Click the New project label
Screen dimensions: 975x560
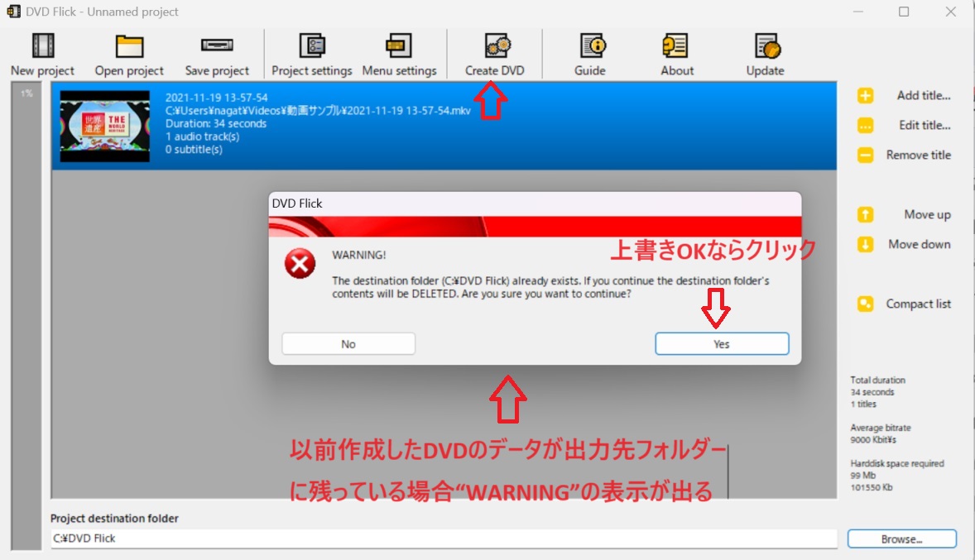click(42, 71)
